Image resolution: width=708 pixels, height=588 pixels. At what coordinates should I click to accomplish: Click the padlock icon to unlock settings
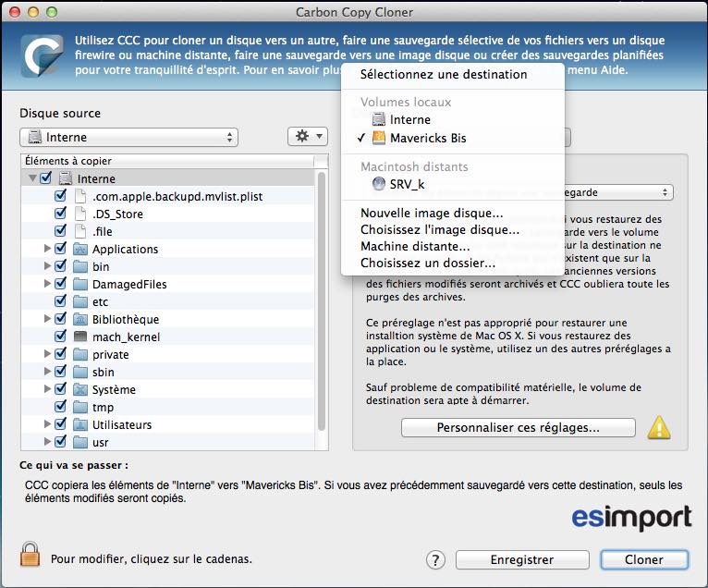click(x=31, y=555)
